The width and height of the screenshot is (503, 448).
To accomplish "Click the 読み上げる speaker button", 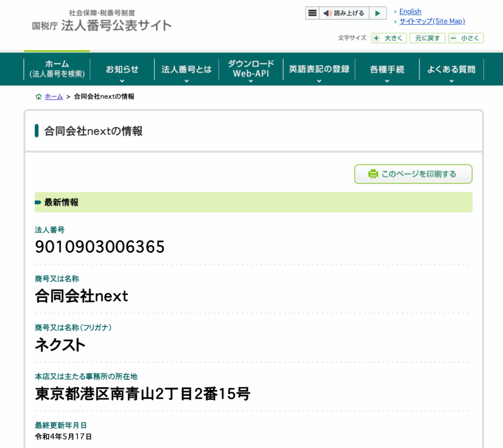I will [x=344, y=13].
